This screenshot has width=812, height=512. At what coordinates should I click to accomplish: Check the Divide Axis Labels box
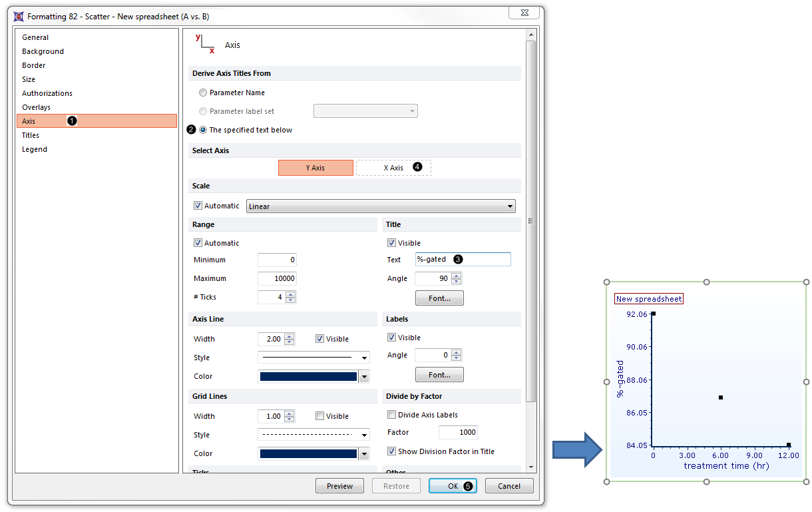click(x=392, y=415)
